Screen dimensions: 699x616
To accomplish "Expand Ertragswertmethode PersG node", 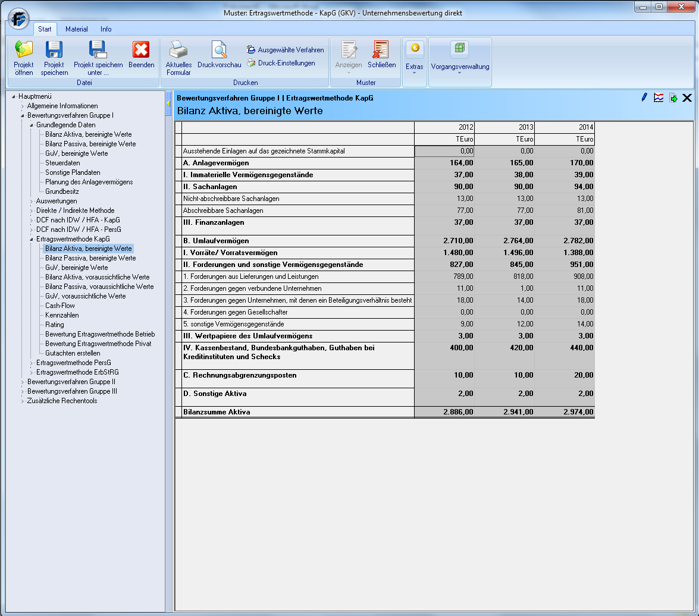I will tap(31, 363).
